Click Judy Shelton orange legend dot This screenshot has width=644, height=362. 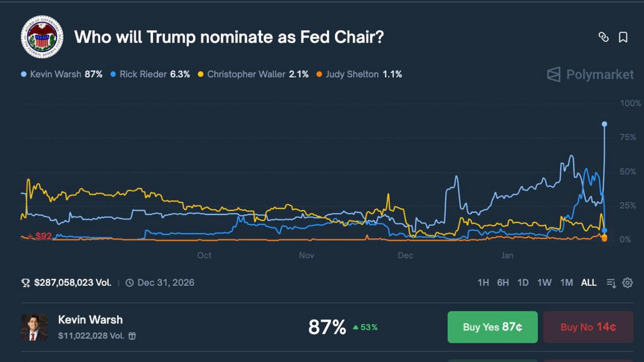(x=319, y=74)
